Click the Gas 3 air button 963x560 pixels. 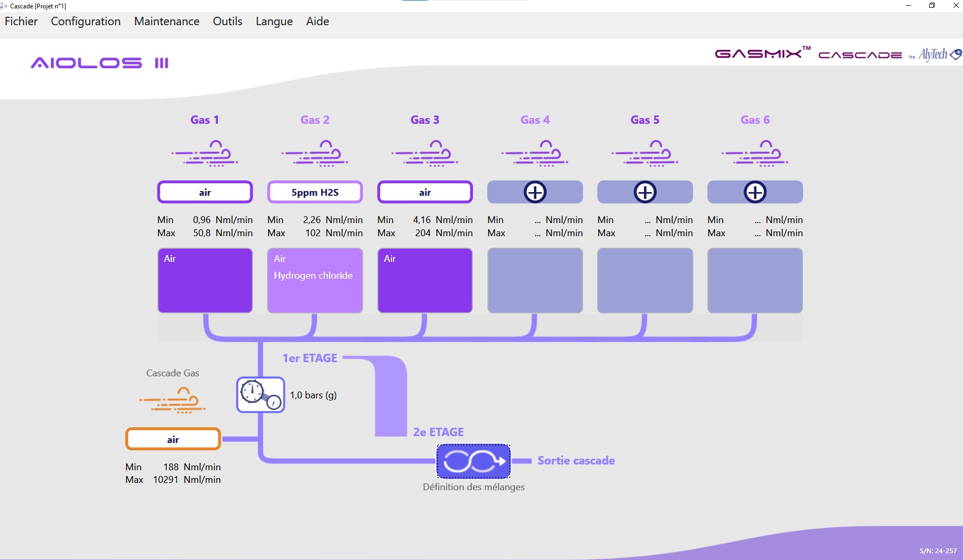[x=425, y=192]
